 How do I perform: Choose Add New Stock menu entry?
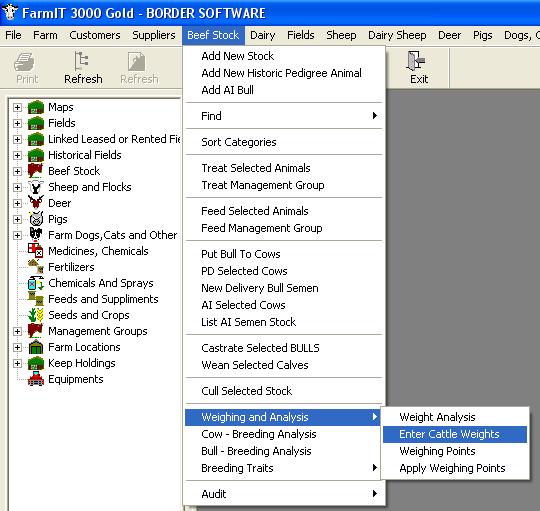tap(284, 56)
